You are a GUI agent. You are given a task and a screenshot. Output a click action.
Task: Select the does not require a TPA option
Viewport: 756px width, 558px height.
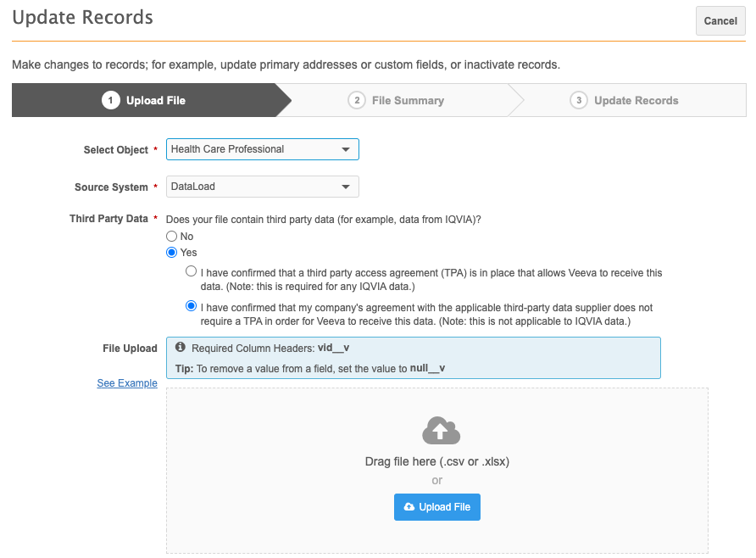pyautogui.click(x=192, y=307)
